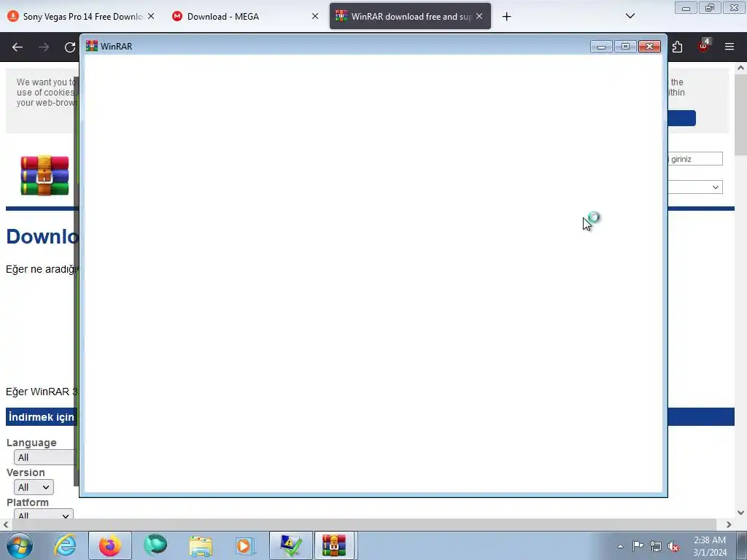Open a new browser tab

[506, 17]
